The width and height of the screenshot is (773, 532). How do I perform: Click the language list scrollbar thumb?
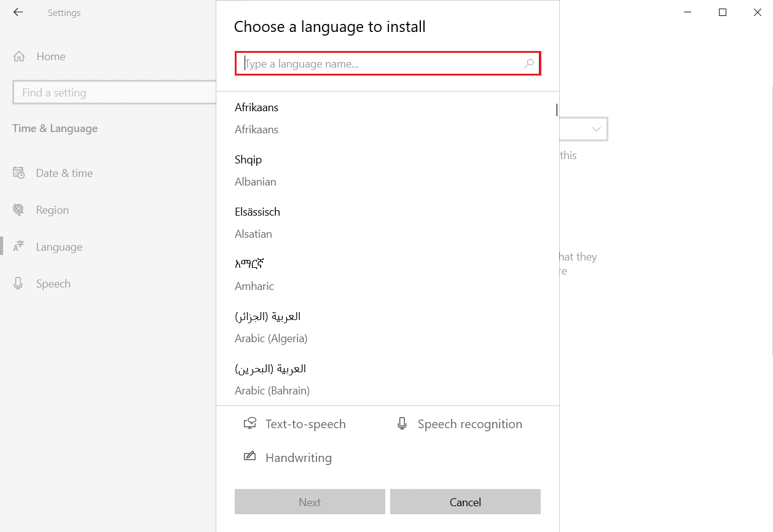557,110
